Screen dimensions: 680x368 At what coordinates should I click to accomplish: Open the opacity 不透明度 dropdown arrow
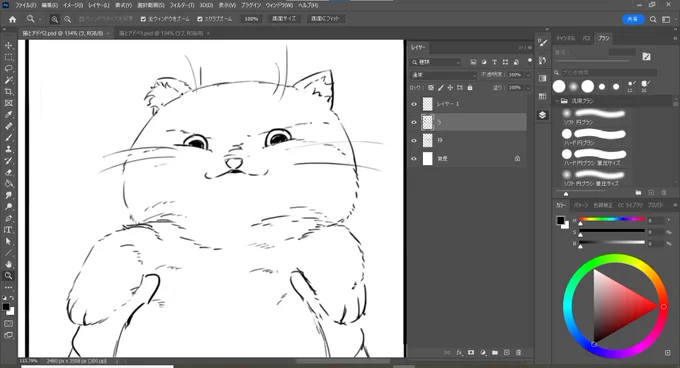pos(528,75)
